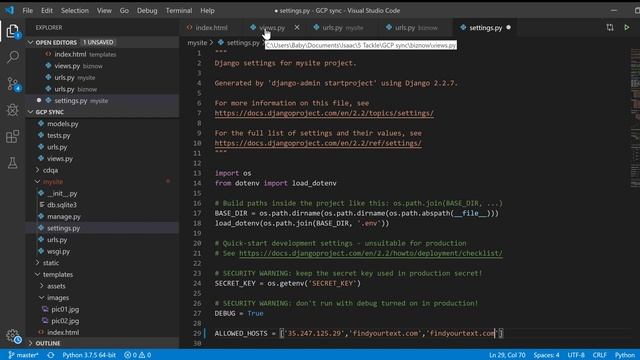
Task: Open models.py in the file tree
Action: point(102,124)
